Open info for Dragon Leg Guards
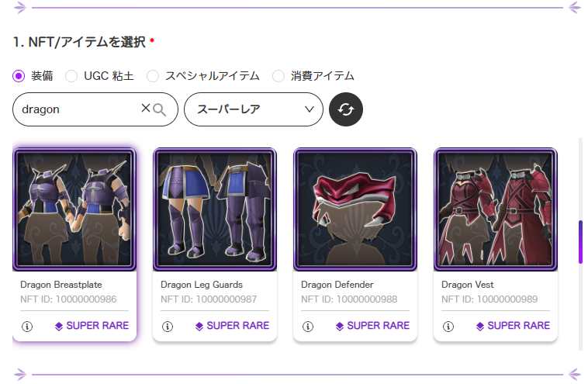This screenshot has width=588, height=384. pos(168,326)
